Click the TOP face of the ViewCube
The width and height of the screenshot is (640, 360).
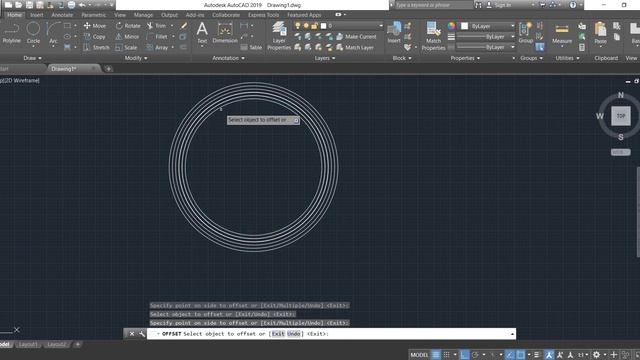click(620, 116)
